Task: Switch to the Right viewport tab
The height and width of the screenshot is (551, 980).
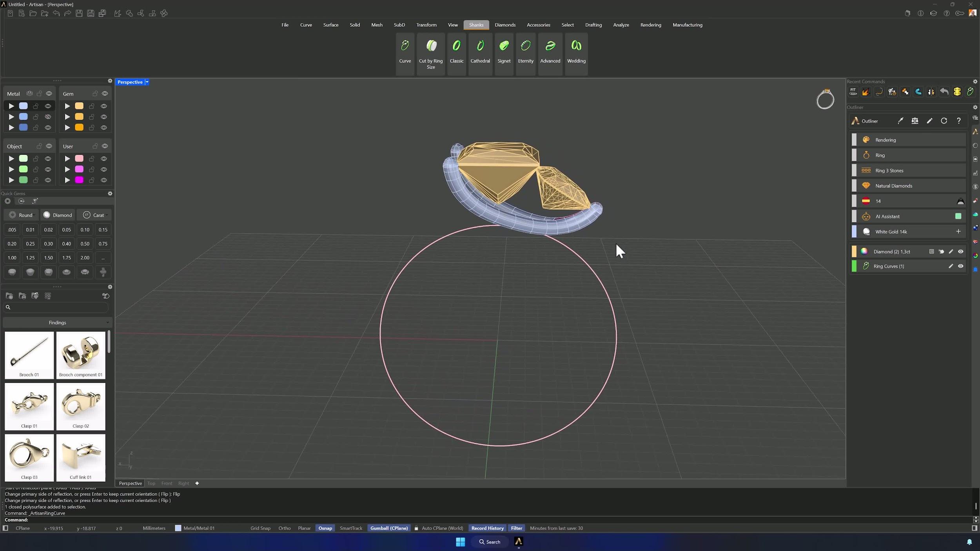Action: tap(183, 483)
